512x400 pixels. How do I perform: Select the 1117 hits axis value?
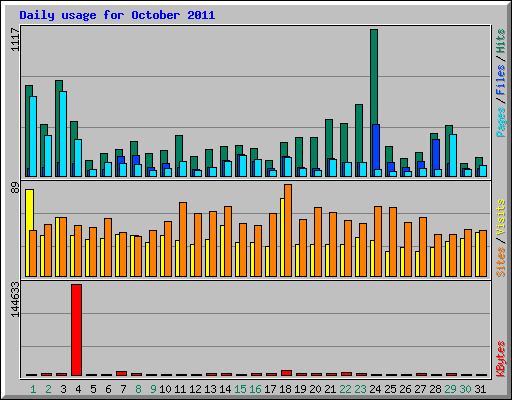point(16,39)
